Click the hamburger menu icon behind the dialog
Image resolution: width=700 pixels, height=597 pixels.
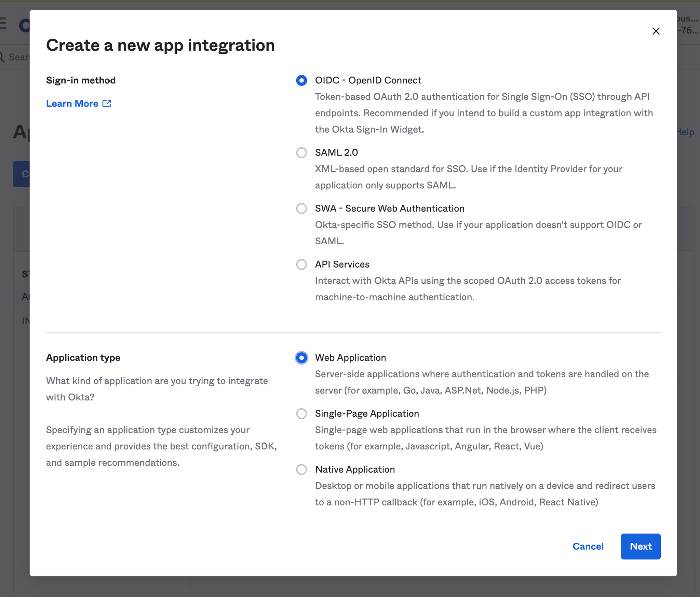coord(3,24)
